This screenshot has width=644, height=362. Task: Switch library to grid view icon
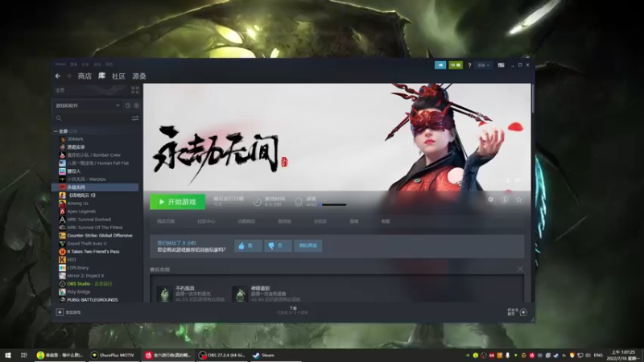point(135,90)
